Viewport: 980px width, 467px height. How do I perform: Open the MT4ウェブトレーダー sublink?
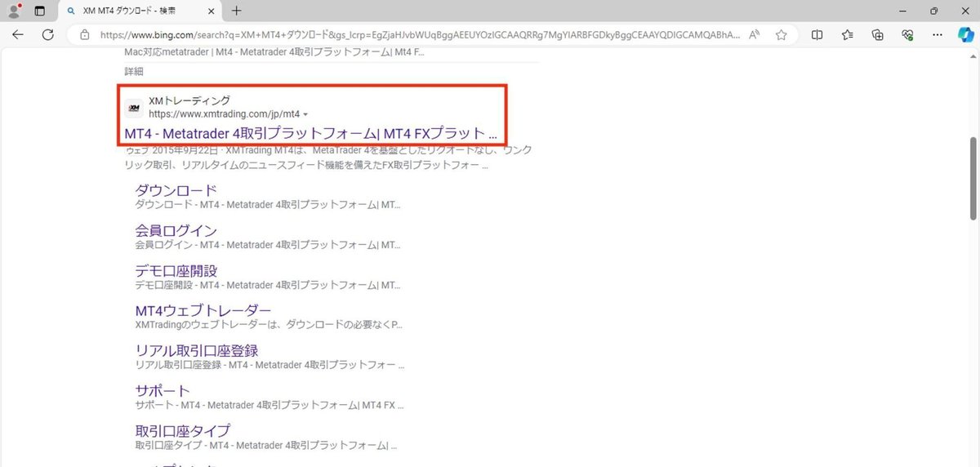(x=203, y=311)
